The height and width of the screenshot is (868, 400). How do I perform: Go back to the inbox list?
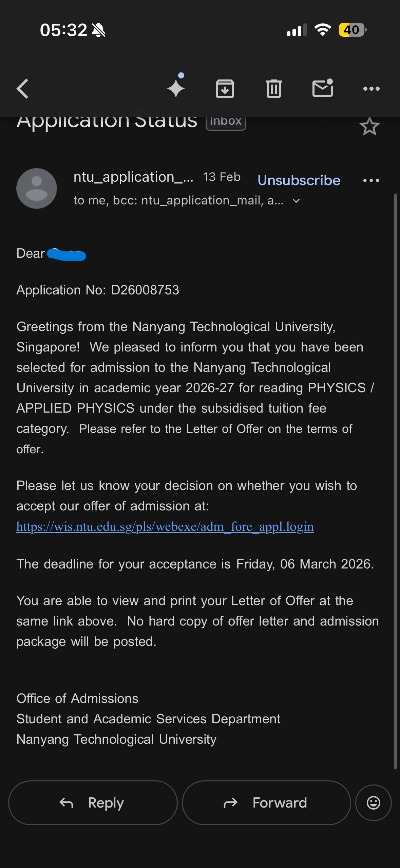pos(22,89)
